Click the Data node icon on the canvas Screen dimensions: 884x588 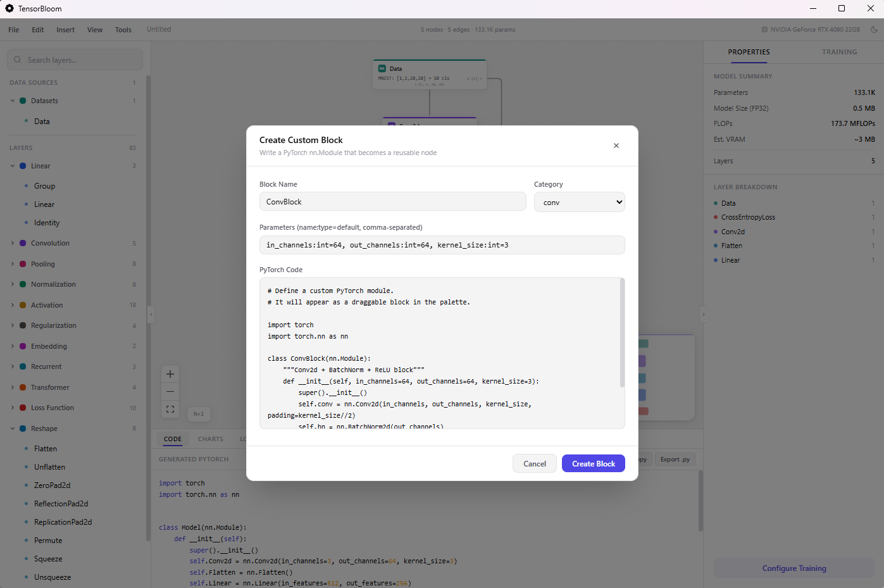382,68
